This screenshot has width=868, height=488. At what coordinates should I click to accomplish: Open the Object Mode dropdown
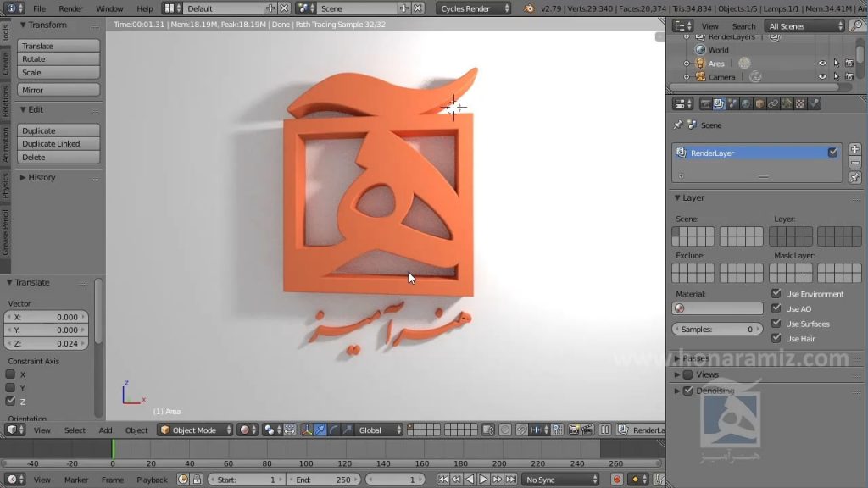click(x=195, y=430)
